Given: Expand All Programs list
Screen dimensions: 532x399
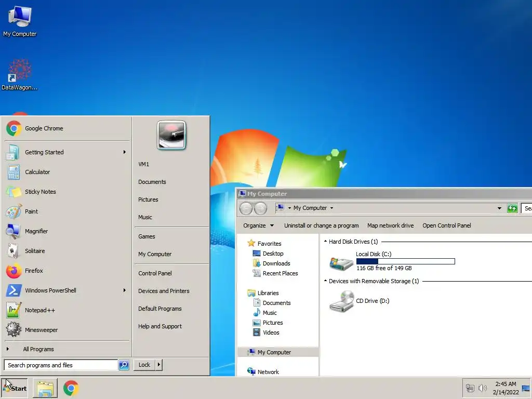Looking at the screenshot, I should pos(67,349).
